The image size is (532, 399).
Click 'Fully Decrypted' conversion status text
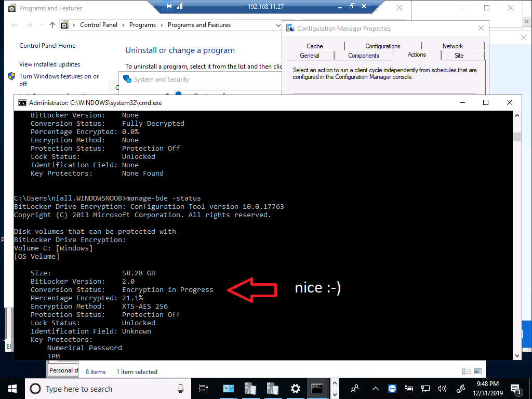(x=153, y=124)
